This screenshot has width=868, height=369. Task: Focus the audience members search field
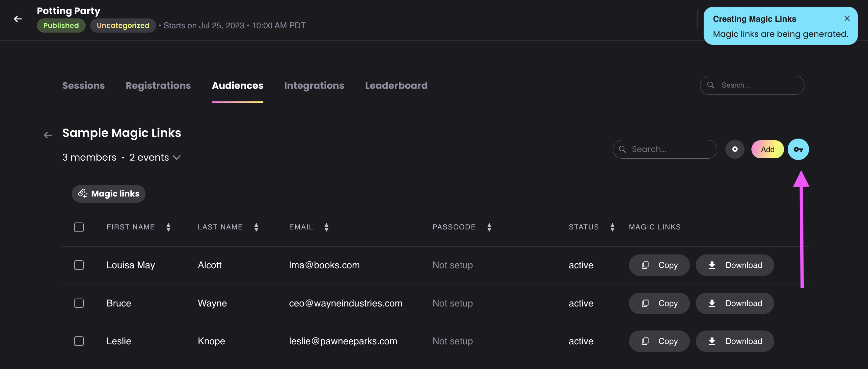pos(665,149)
